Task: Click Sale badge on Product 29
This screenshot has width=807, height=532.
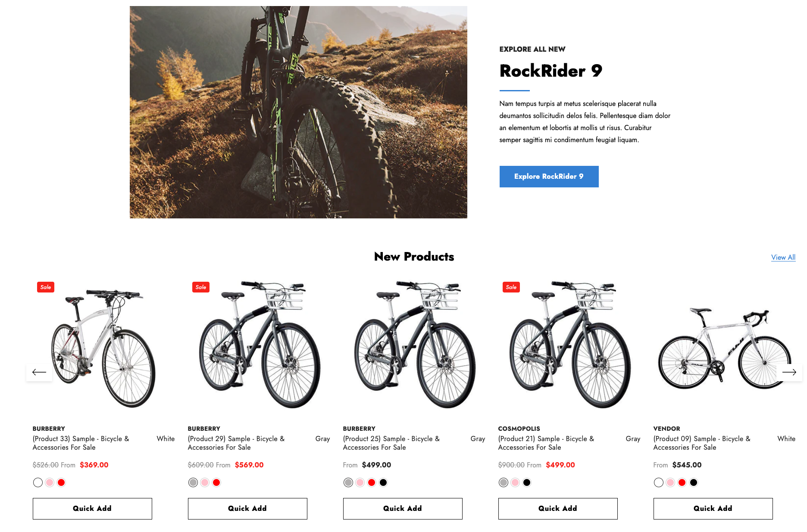Action: pyautogui.click(x=201, y=287)
